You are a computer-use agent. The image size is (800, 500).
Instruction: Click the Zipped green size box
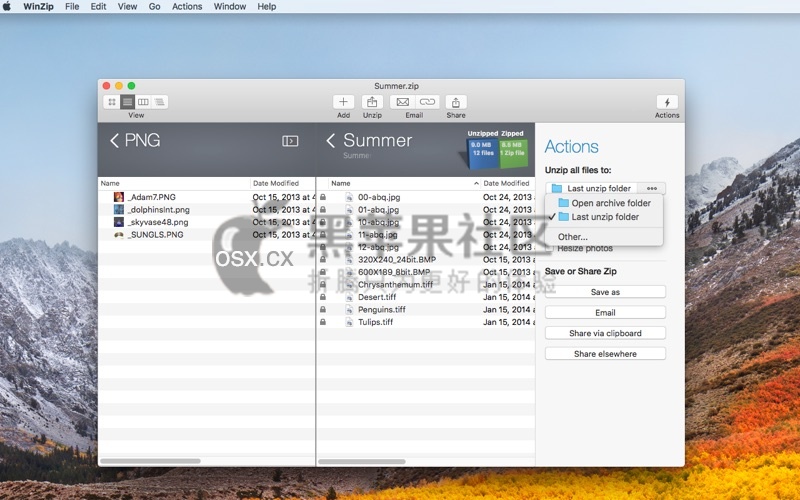pos(513,153)
